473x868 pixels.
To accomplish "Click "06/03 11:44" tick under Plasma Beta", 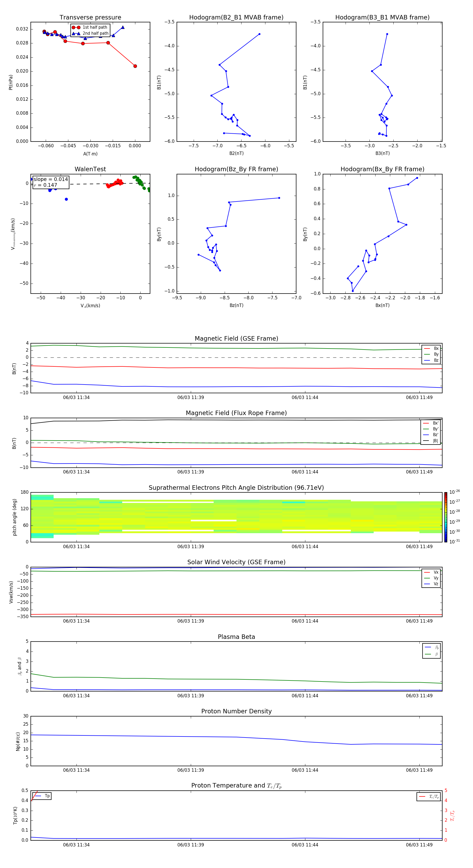I will tap(305, 695).
